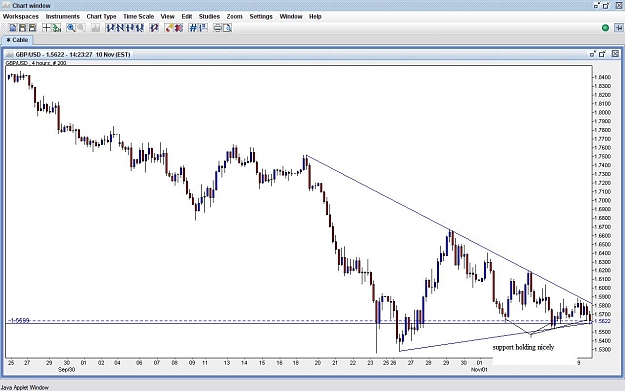Click the trendline drawing tool icon
625x391 pixels.
[154, 28]
